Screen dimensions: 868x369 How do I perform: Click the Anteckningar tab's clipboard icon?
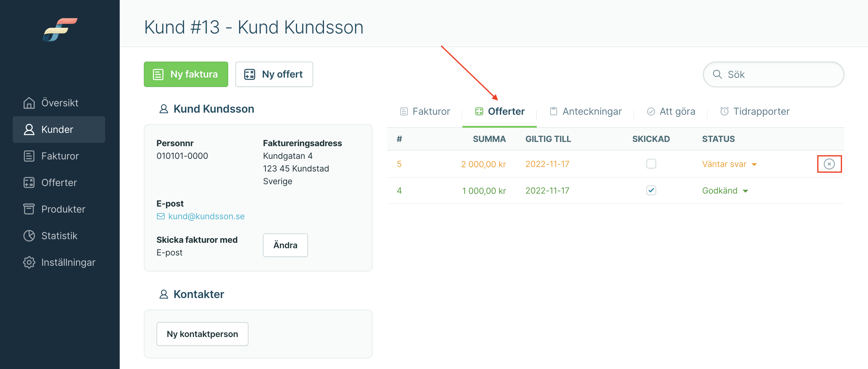(553, 111)
